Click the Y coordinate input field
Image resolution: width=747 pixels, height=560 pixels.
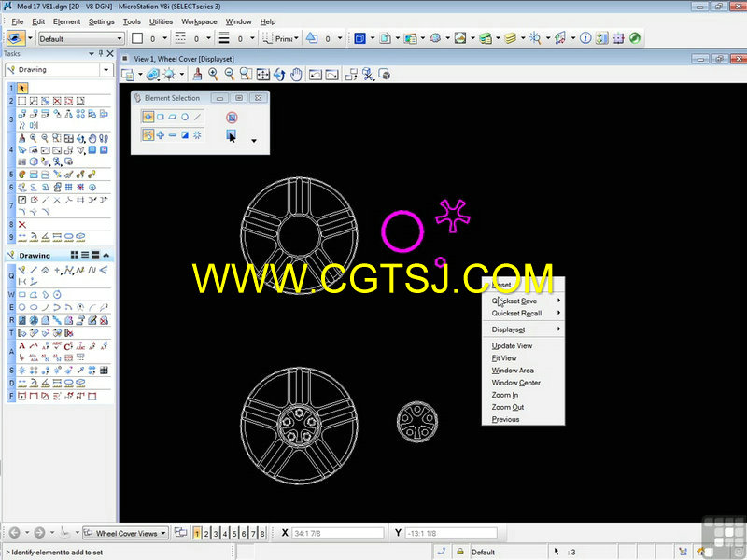451,533
